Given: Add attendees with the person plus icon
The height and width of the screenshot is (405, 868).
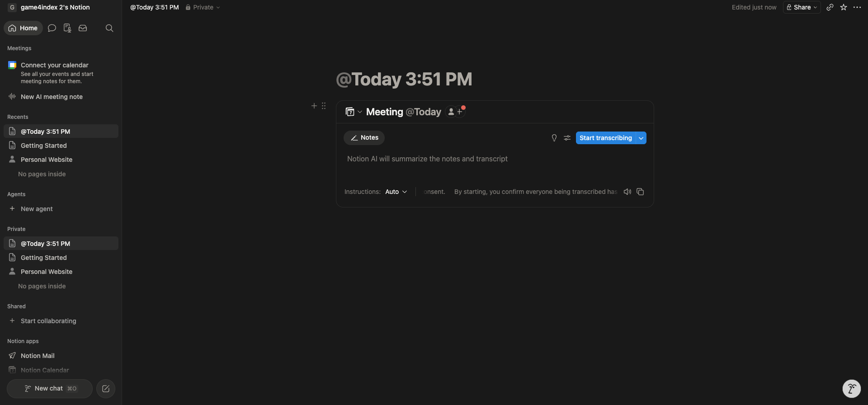Looking at the screenshot, I should (455, 111).
